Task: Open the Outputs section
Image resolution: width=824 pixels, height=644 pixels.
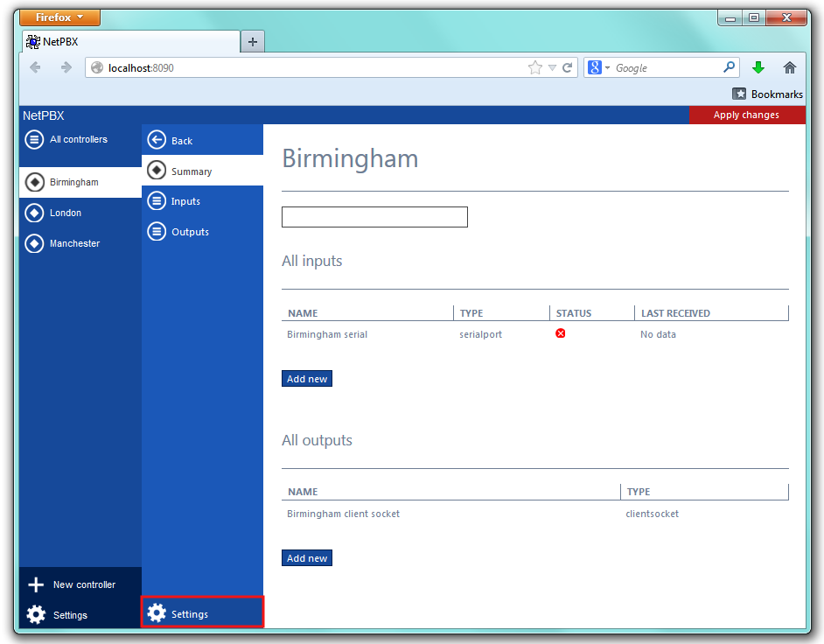Action: (x=190, y=232)
